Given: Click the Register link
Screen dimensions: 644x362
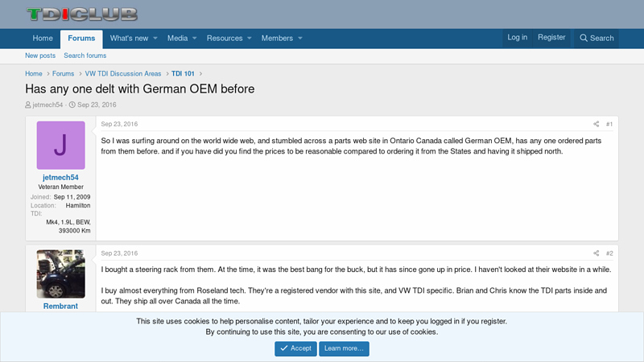Looking at the screenshot, I should (x=551, y=37).
